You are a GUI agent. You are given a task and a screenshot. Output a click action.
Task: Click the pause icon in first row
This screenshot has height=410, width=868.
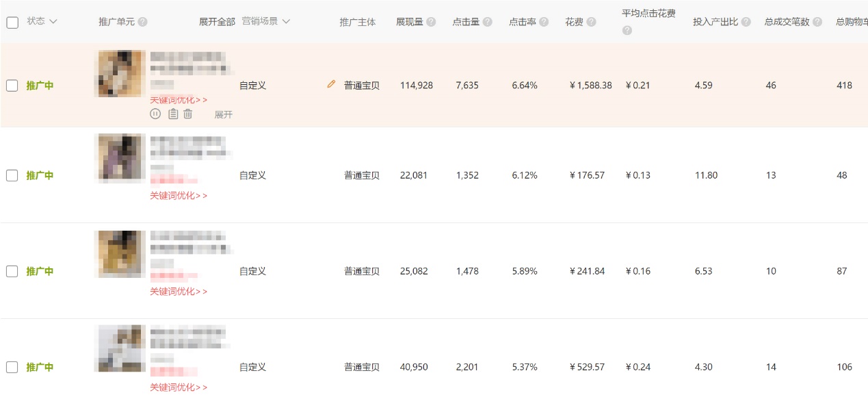pyautogui.click(x=155, y=114)
